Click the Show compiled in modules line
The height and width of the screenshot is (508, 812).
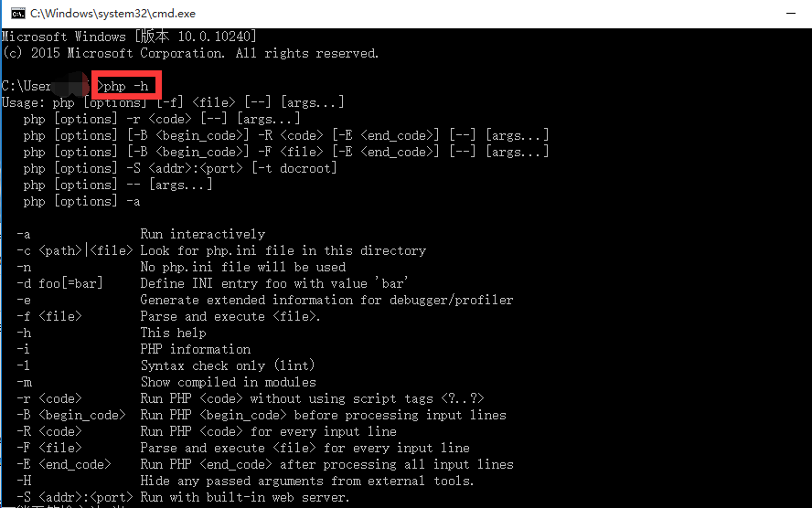point(166,382)
